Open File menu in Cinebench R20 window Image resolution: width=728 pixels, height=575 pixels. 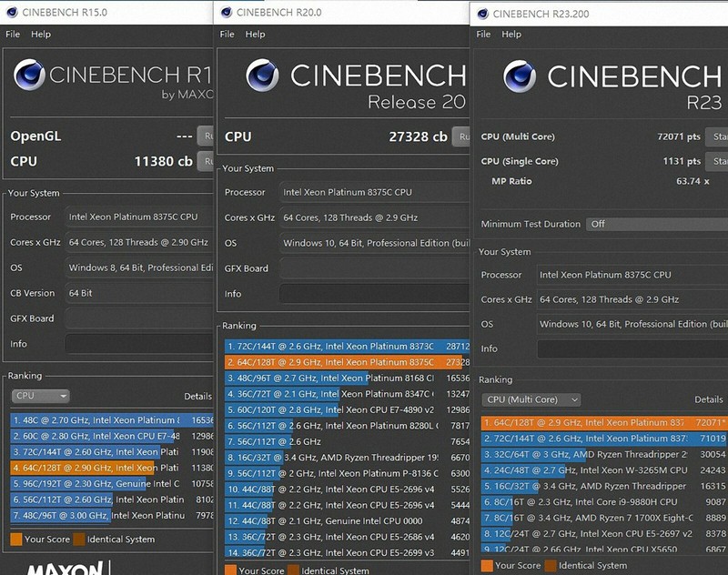[227, 34]
